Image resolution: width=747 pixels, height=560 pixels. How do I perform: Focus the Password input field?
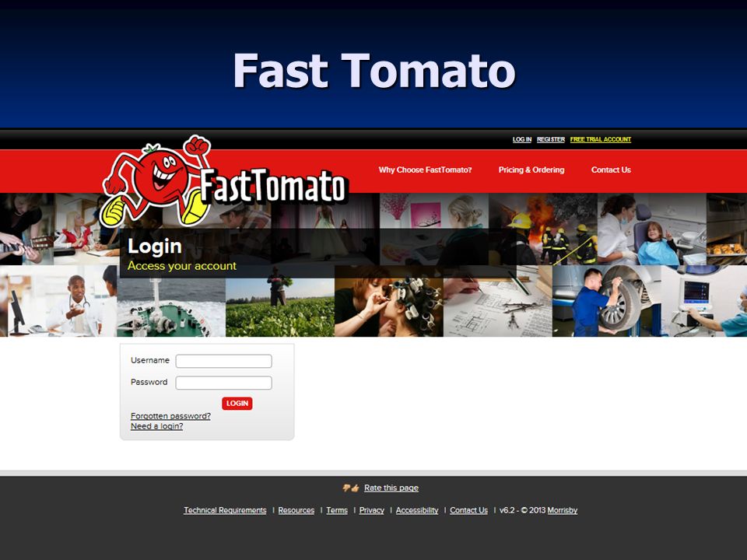(x=223, y=383)
